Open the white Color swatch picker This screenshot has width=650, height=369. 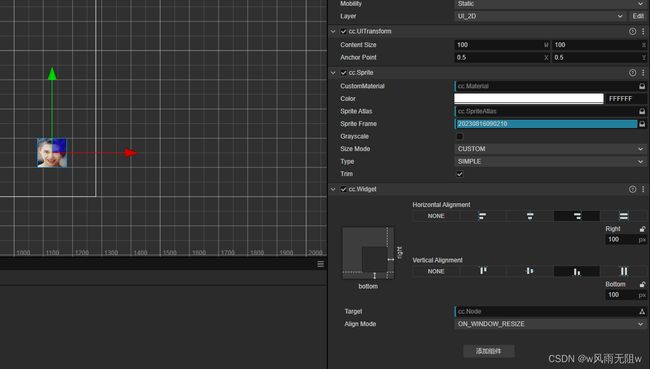tap(529, 99)
